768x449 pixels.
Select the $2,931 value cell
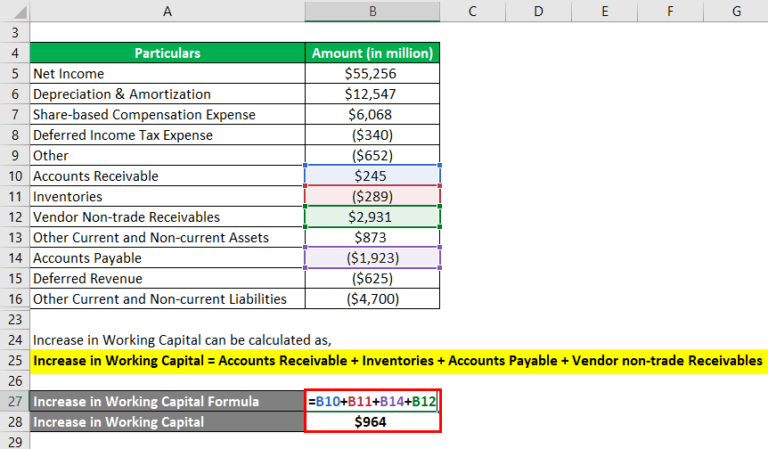tap(372, 217)
